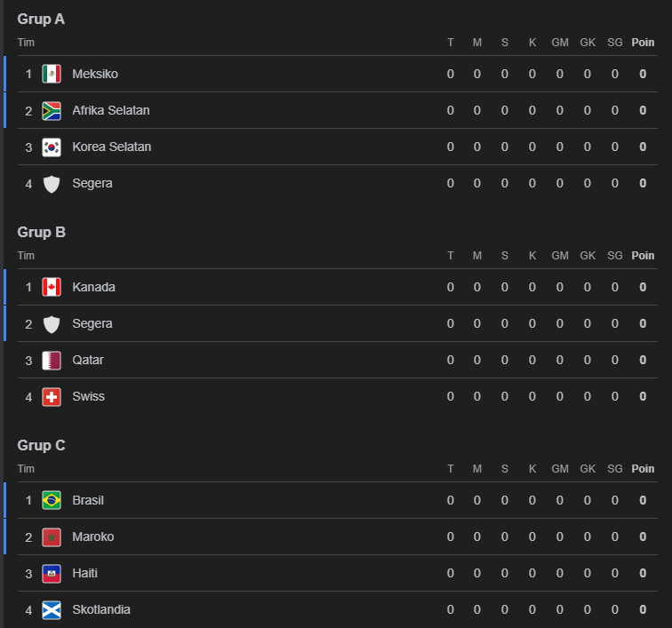Open the Kanada team link
The image size is (672, 628).
pyautogui.click(x=94, y=287)
